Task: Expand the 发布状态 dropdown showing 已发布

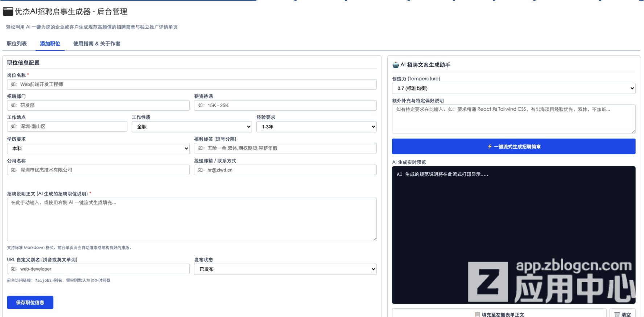Action: (x=285, y=269)
